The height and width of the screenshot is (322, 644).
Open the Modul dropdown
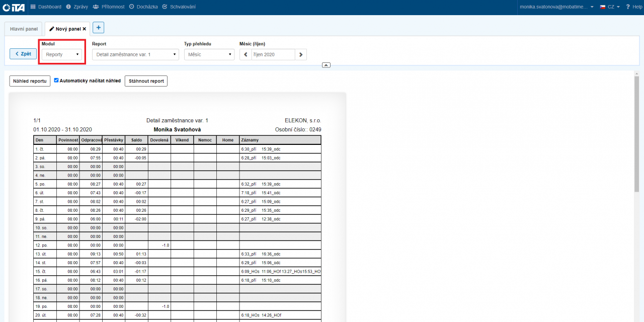[62, 54]
